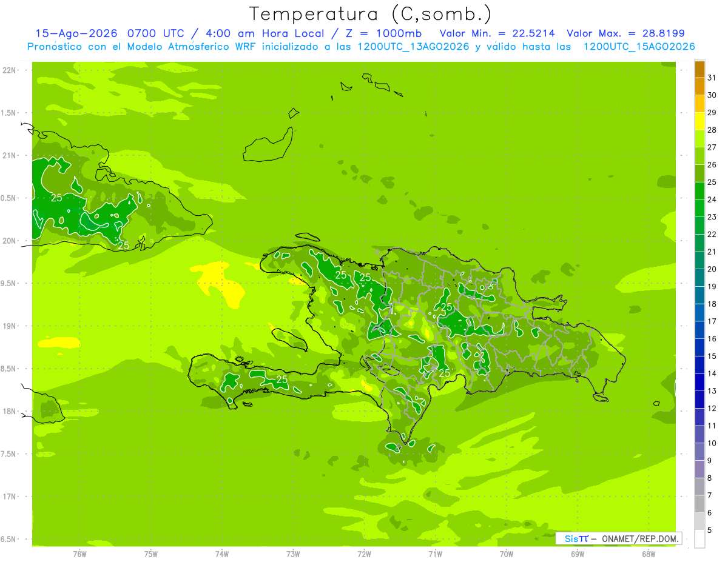
Task: Click the '73W' longitude label
Action: tap(293, 554)
